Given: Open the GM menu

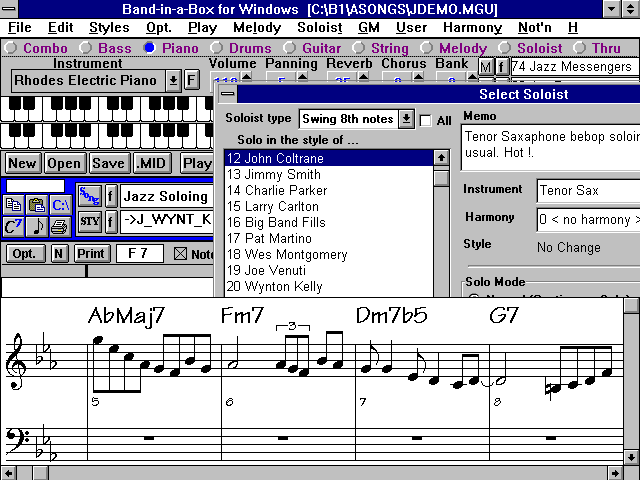Looking at the screenshot, I should point(369,27).
